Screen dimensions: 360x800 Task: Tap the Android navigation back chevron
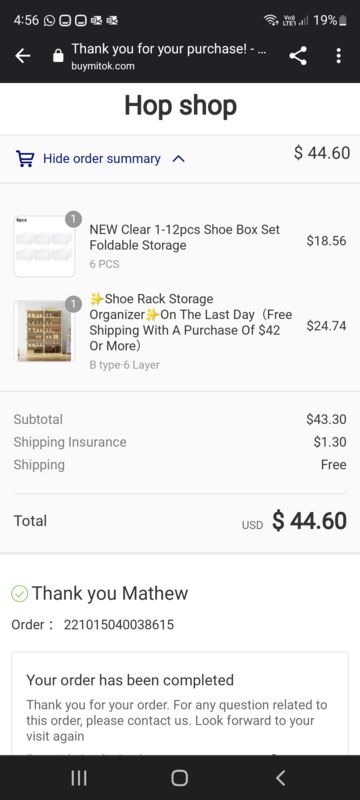coord(280,778)
